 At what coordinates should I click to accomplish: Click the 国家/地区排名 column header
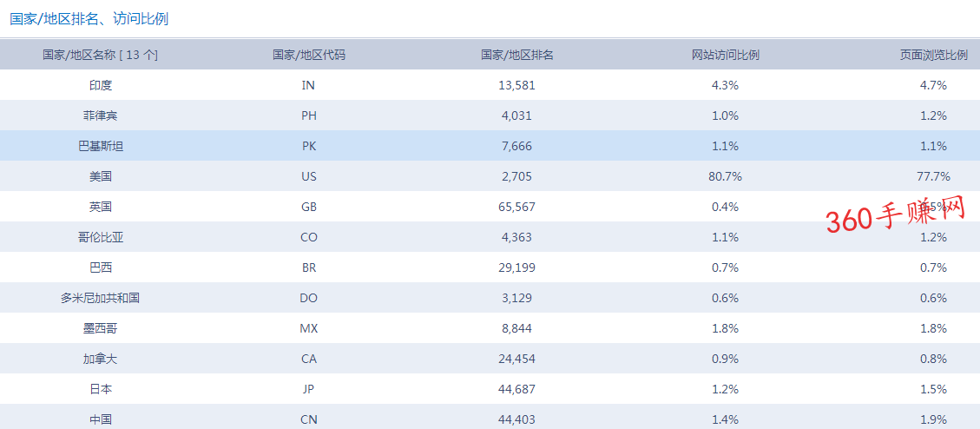tap(517, 55)
